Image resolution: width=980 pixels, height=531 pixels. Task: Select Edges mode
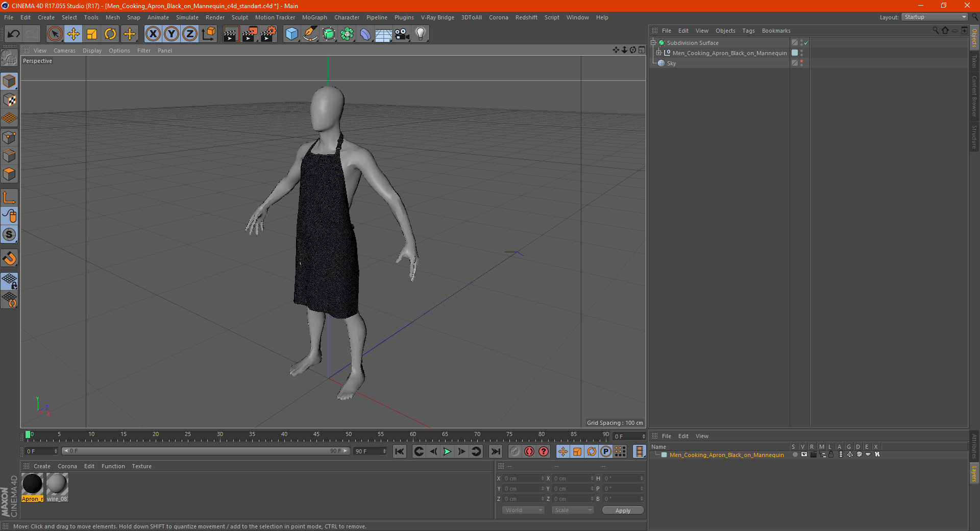pyautogui.click(x=9, y=156)
